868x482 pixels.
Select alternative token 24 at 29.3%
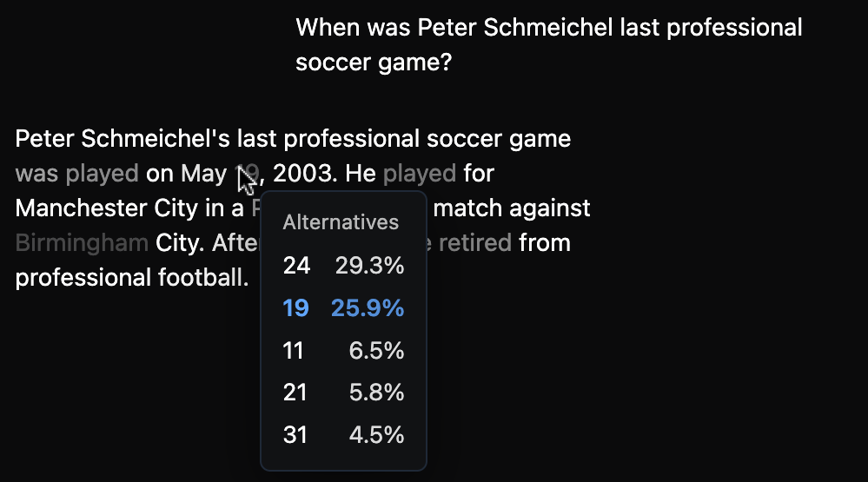pos(343,266)
